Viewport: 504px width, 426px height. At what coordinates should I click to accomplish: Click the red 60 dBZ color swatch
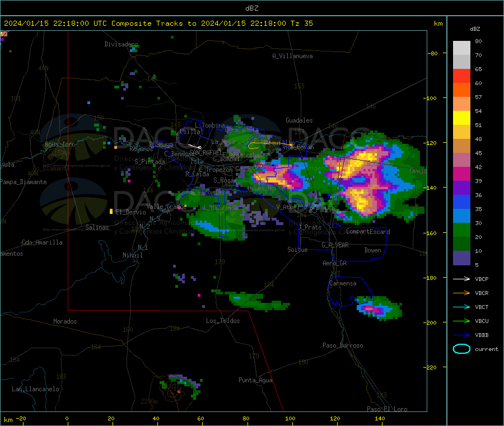tap(461, 76)
